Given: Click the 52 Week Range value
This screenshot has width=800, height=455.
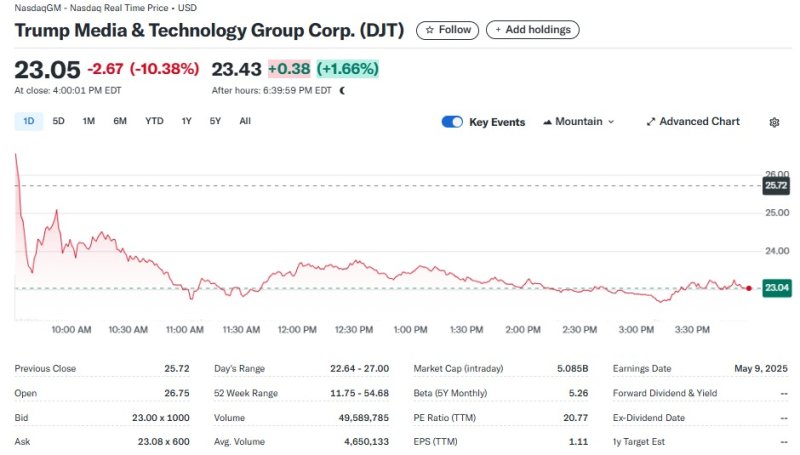Looking at the screenshot, I should (x=359, y=393).
